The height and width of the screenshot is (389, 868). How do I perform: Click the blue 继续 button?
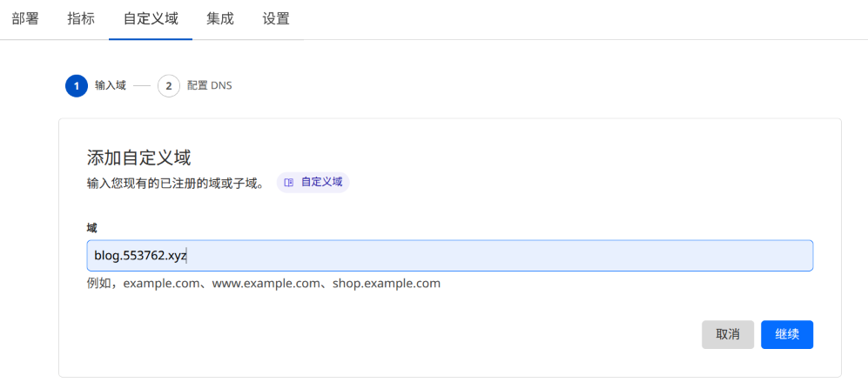787,335
